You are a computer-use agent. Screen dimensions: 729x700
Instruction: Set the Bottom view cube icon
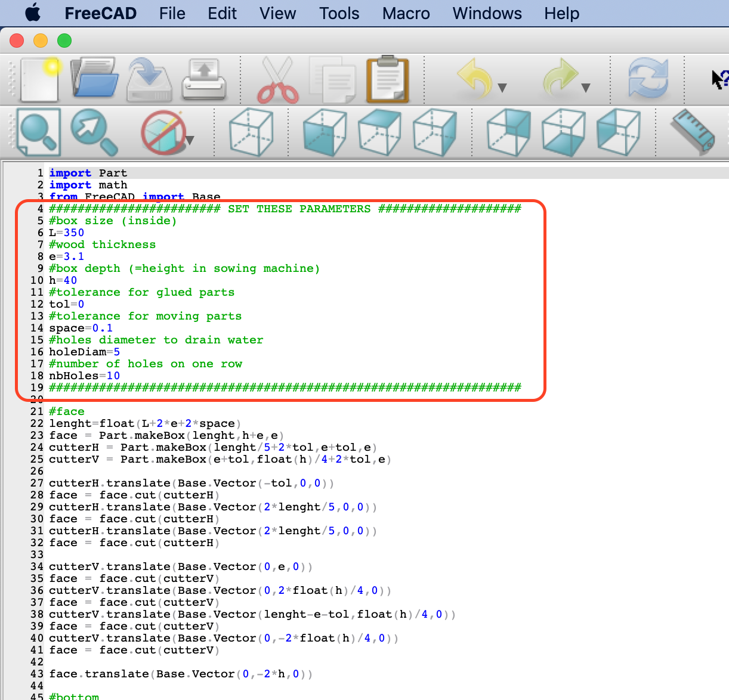[x=563, y=132]
